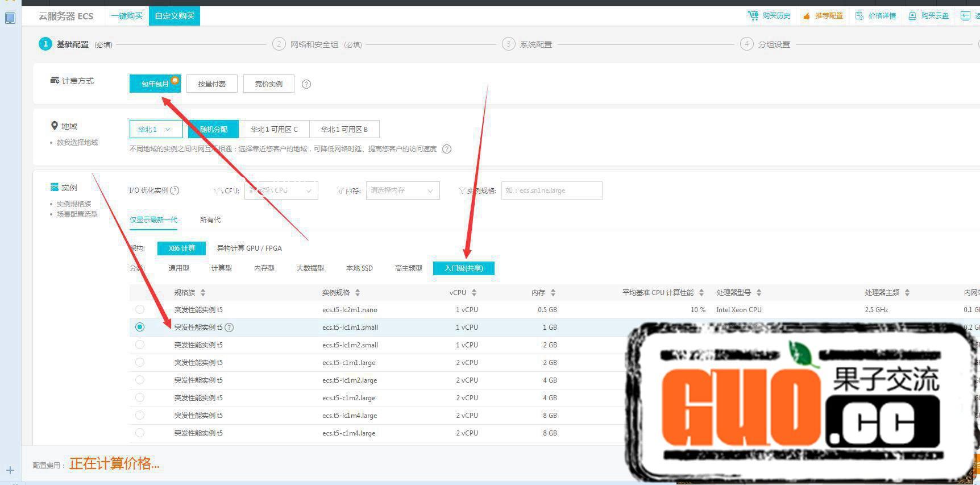980x485 pixels.
Task: Switch to 一键购买 tab
Action: 127,16
